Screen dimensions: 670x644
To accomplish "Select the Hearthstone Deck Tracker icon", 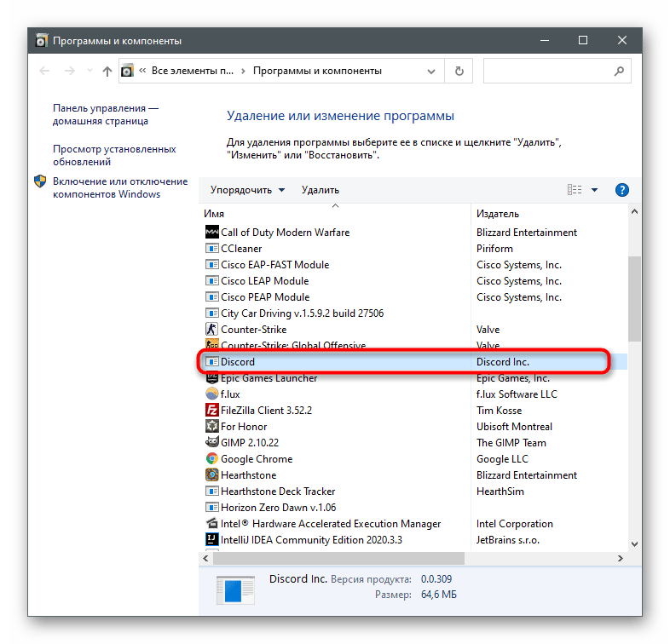I will [x=212, y=492].
